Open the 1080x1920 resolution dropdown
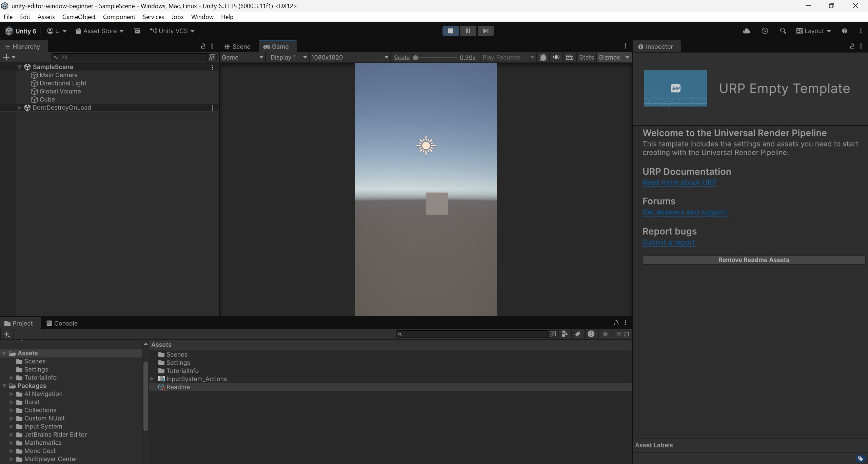Screen dimensions: 868x464 [349, 57]
